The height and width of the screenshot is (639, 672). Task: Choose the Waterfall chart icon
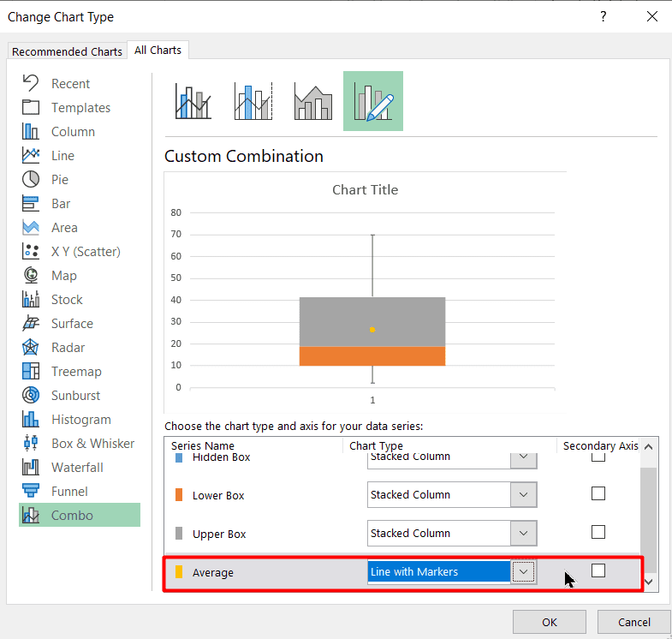coord(31,468)
